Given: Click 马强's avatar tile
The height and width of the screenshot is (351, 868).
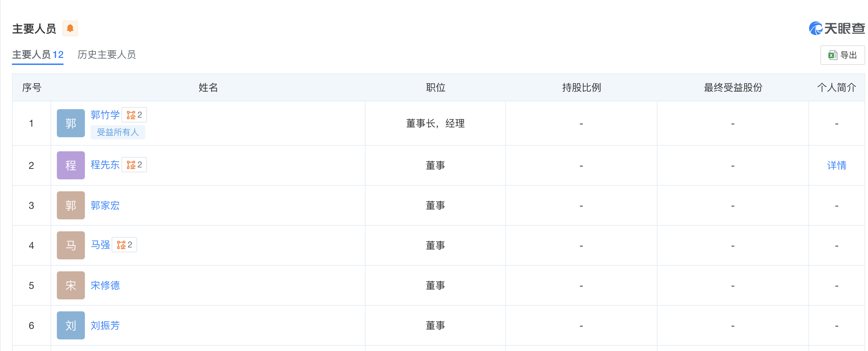Looking at the screenshot, I should point(71,245).
